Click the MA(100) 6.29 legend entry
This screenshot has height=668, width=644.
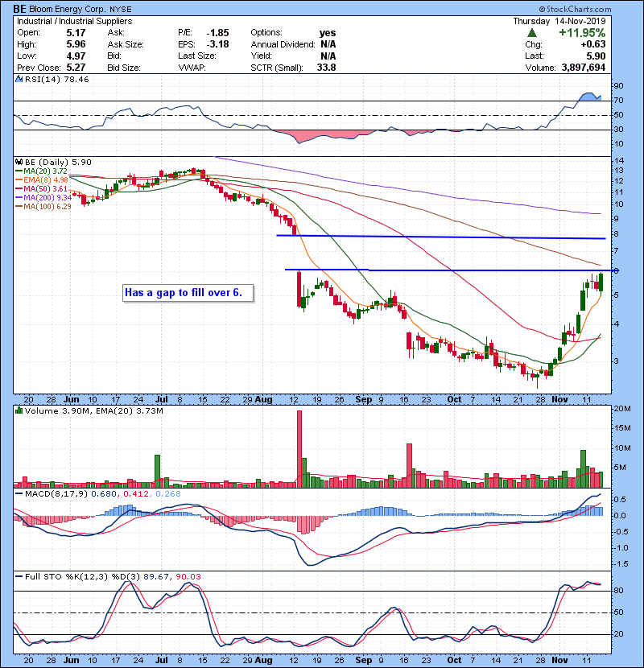[43, 207]
